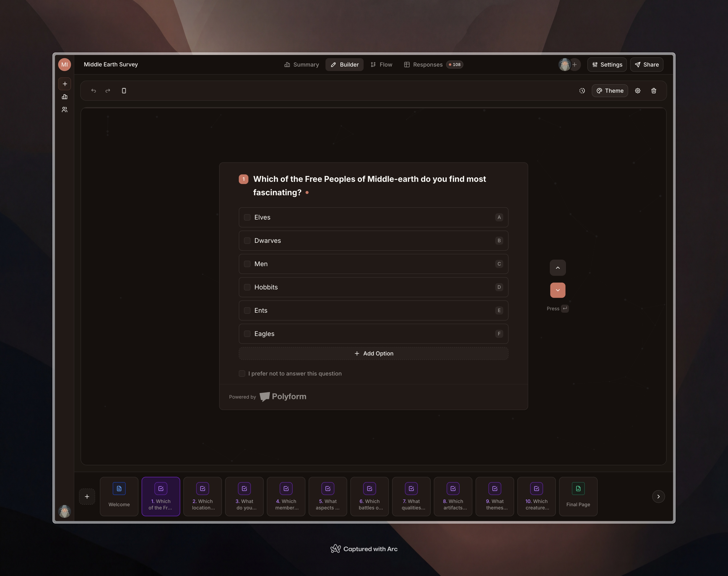Switch to mobile preview mode
Screen dimensions: 728x576
point(123,90)
